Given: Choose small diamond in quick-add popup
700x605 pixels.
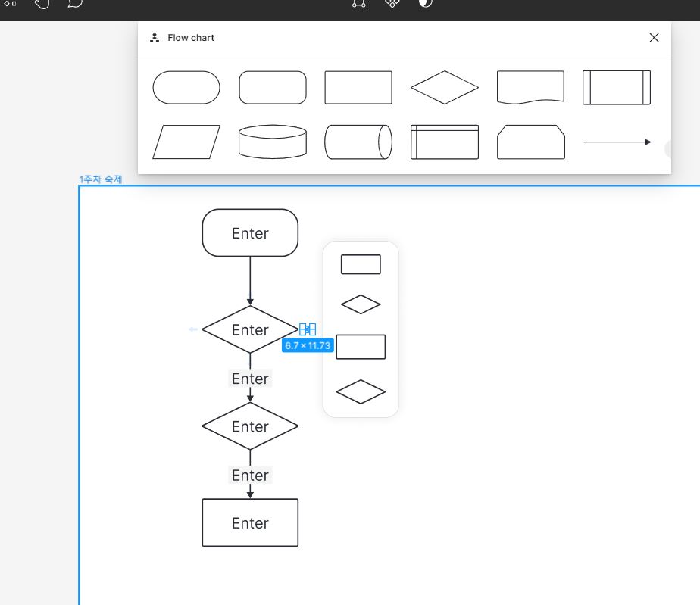Looking at the screenshot, I should [361, 304].
